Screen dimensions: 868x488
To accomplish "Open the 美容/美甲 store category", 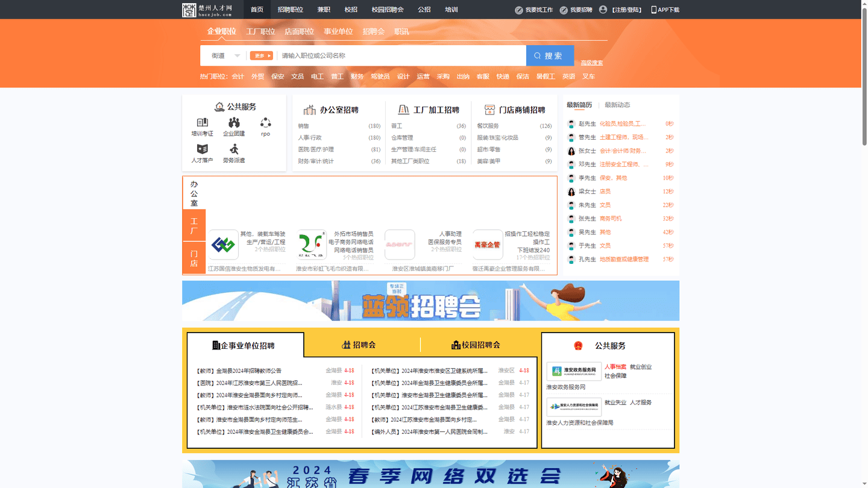I will [489, 161].
